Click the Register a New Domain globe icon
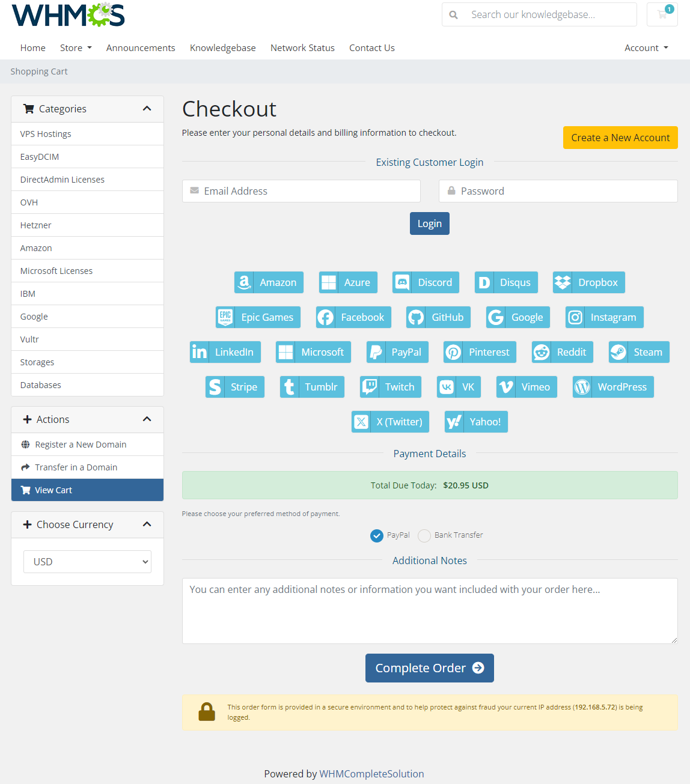The image size is (690, 784). tap(26, 445)
